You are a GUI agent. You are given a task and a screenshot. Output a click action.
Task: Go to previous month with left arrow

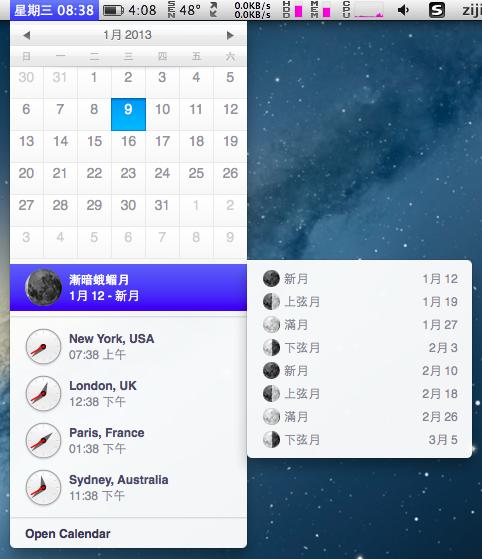[x=26, y=35]
